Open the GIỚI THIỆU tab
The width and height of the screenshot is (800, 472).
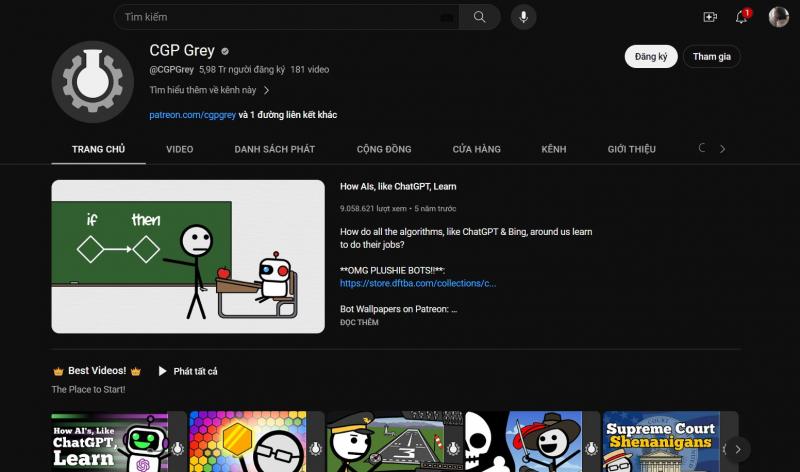[632, 150]
